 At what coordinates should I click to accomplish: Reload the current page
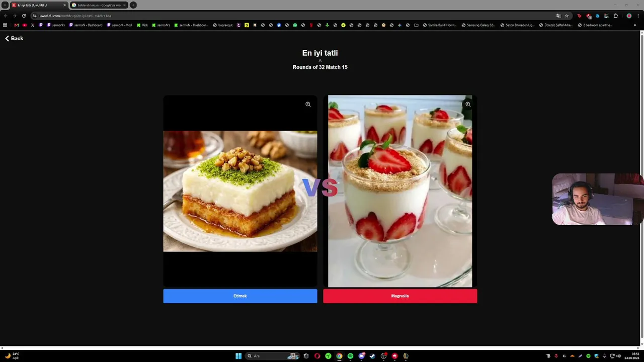(x=24, y=16)
